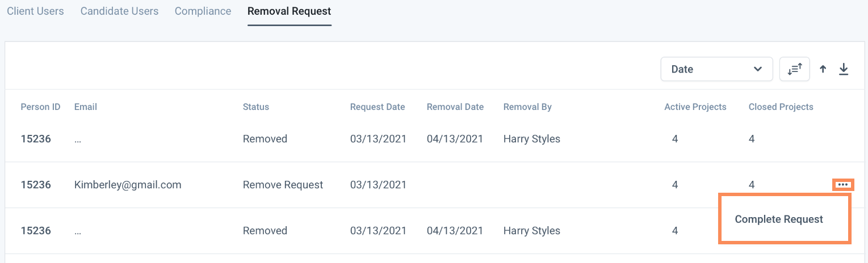The image size is (868, 263).
Task: Click the three-dot icon in Kimberley's row
Action: (843, 185)
